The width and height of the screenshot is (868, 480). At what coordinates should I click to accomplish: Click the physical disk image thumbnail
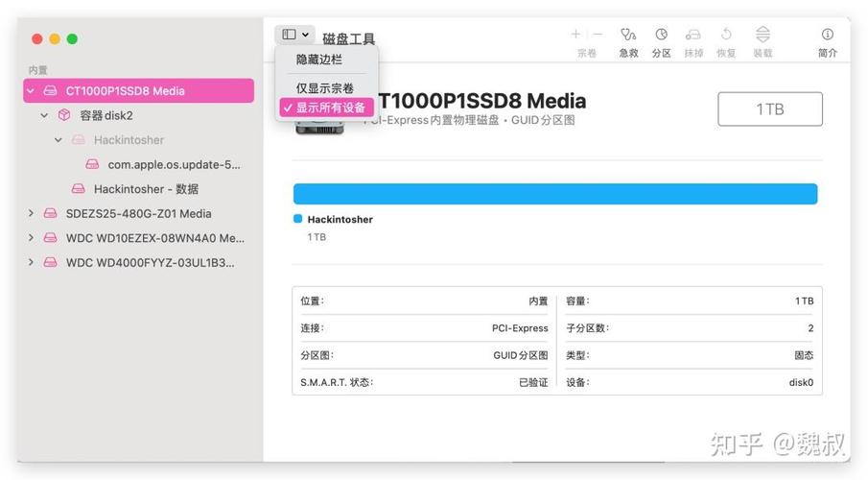tap(319, 127)
